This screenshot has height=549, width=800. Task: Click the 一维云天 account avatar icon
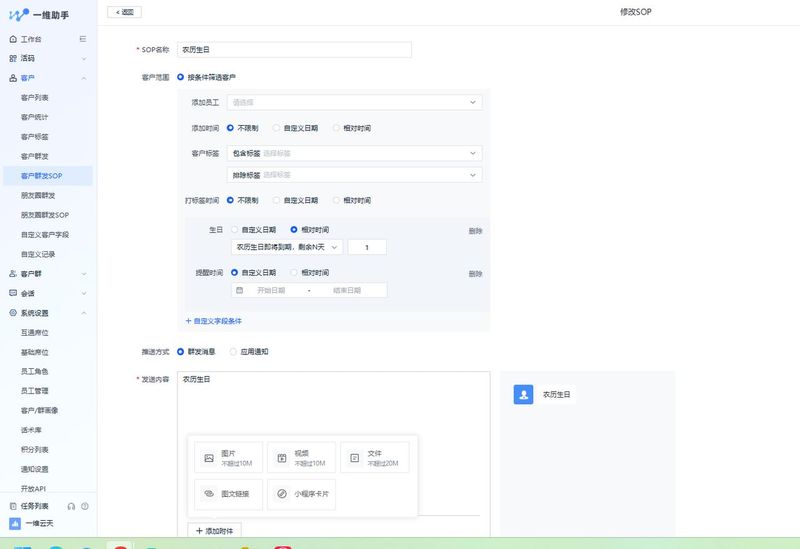click(x=15, y=523)
